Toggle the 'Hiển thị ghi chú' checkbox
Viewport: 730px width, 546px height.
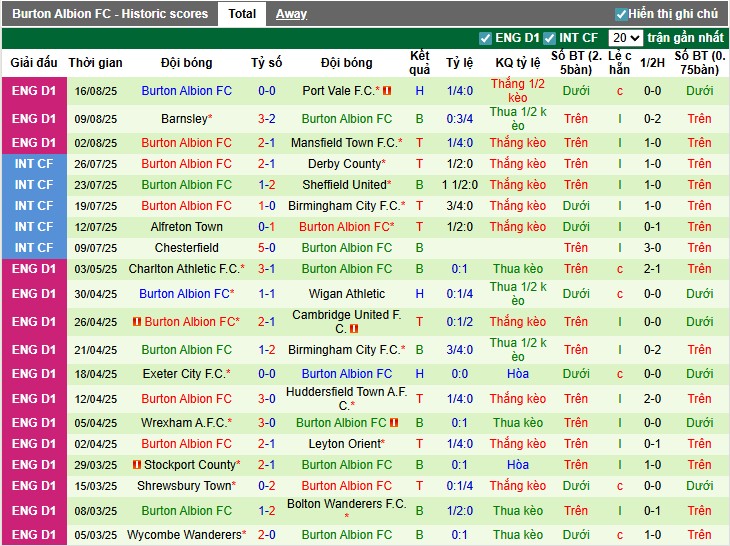[621, 14]
